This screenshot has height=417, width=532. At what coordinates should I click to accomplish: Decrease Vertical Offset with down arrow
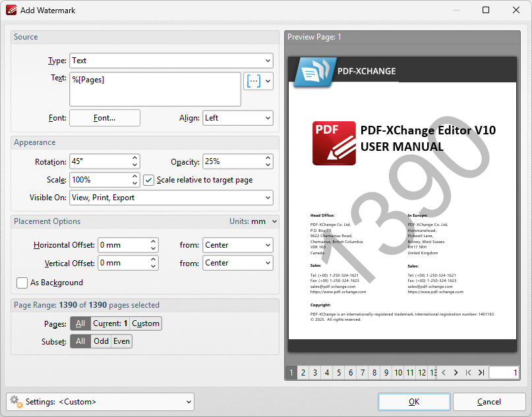pos(154,267)
